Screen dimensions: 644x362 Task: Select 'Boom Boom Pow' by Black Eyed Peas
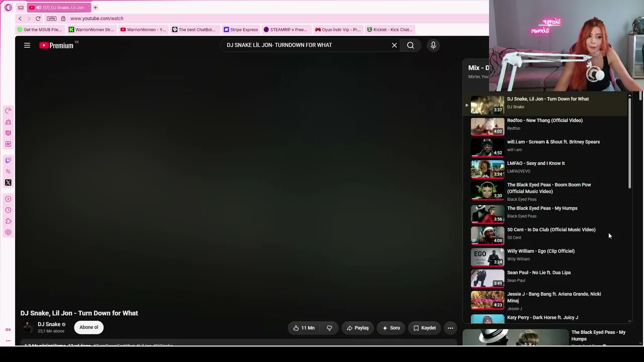(x=546, y=192)
